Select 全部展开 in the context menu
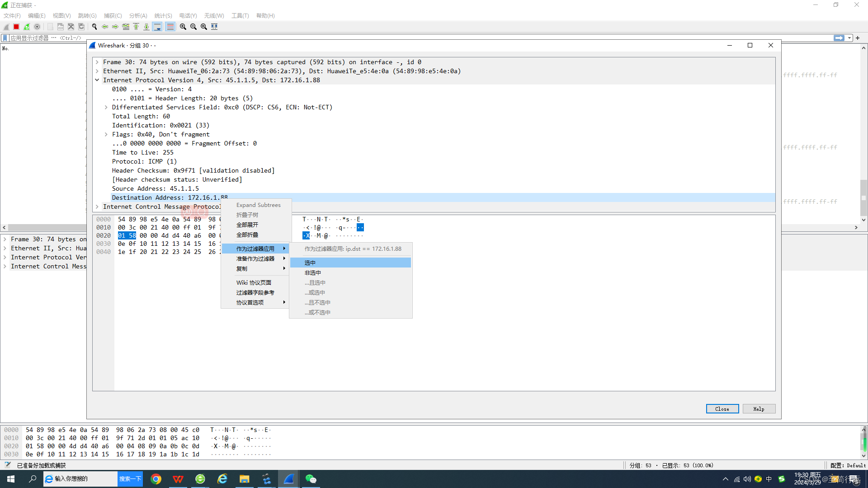 (255, 225)
